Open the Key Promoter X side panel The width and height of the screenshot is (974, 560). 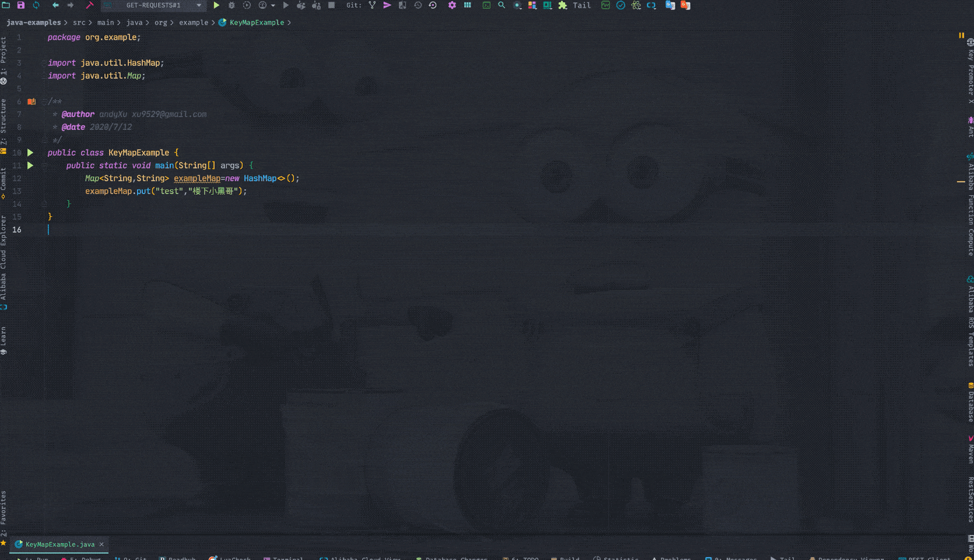(970, 71)
